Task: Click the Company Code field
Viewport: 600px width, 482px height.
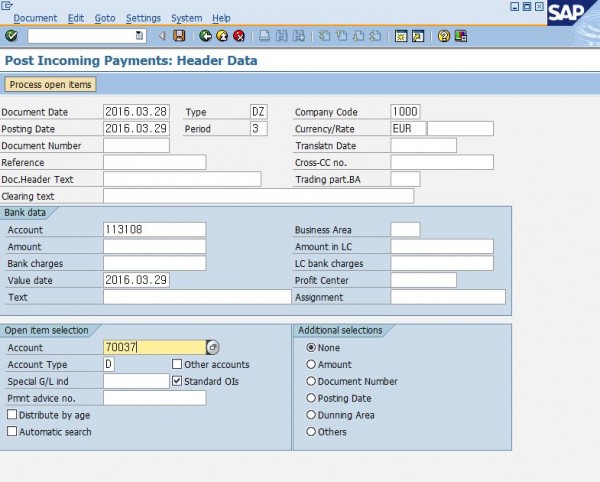Action: 405,112
